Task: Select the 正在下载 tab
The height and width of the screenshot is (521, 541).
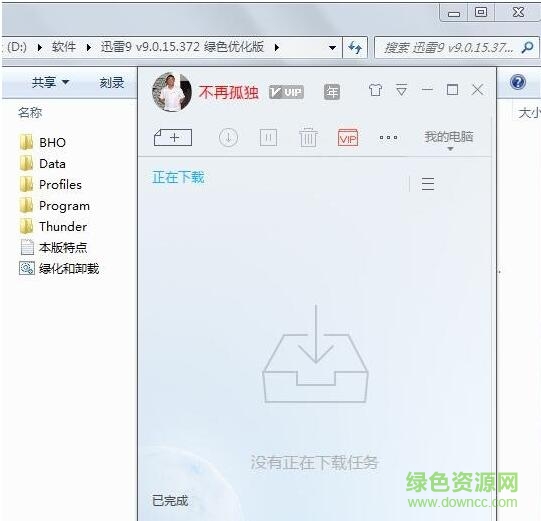Action: tap(178, 177)
